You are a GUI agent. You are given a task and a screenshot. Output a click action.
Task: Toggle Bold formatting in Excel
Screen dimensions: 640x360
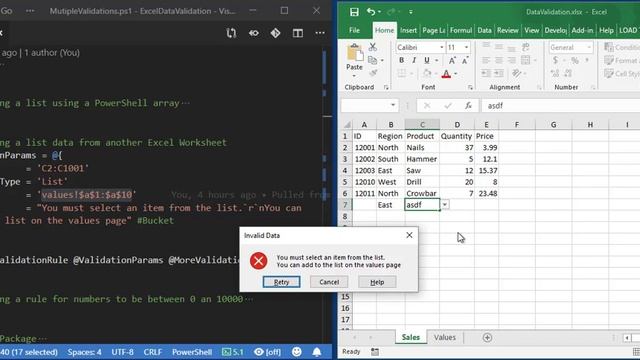click(402, 60)
